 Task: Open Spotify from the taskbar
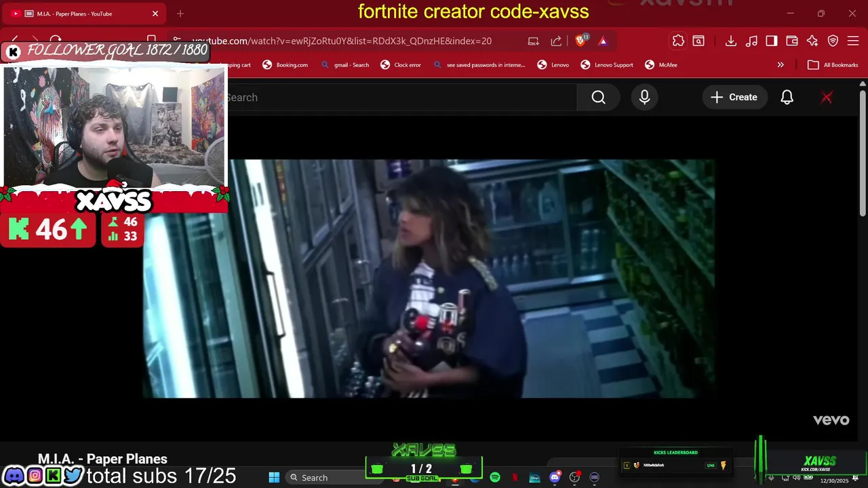(495, 478)
